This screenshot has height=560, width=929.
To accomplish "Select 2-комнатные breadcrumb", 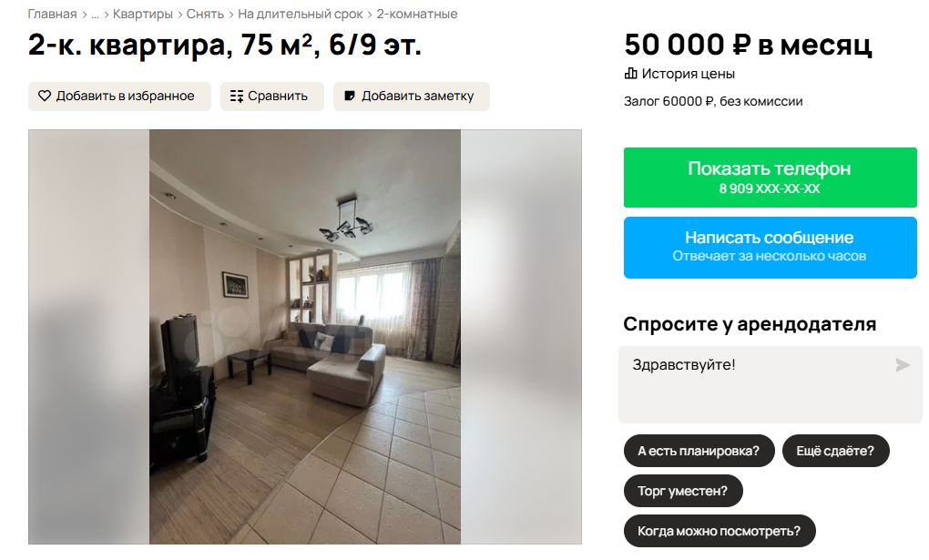I will pos(417,15).
